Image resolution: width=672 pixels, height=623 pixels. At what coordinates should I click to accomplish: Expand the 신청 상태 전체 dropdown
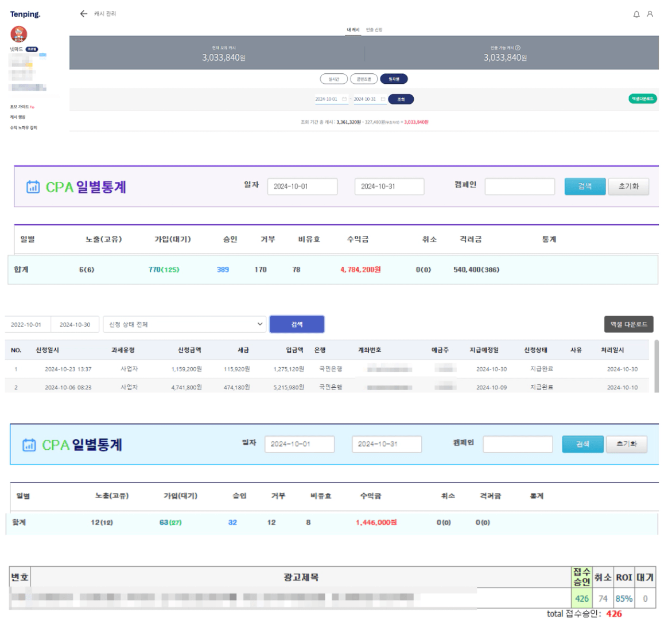click(x=185, y=325)
